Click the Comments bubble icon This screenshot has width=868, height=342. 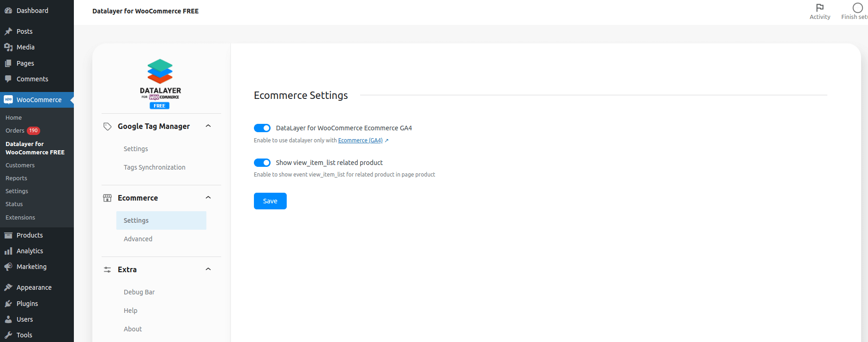pyautogui.click(x=8, y=79)
